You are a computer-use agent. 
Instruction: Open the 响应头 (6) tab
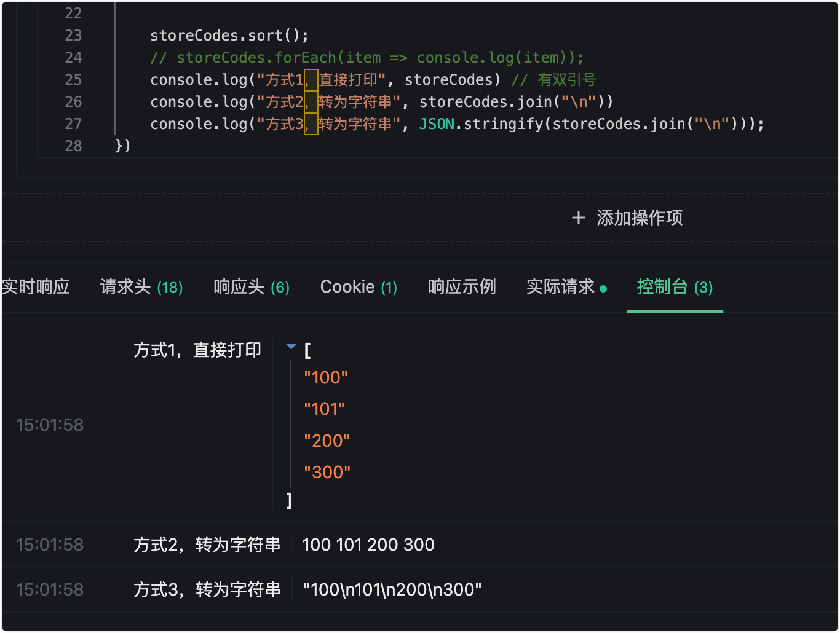pos(252,287)
